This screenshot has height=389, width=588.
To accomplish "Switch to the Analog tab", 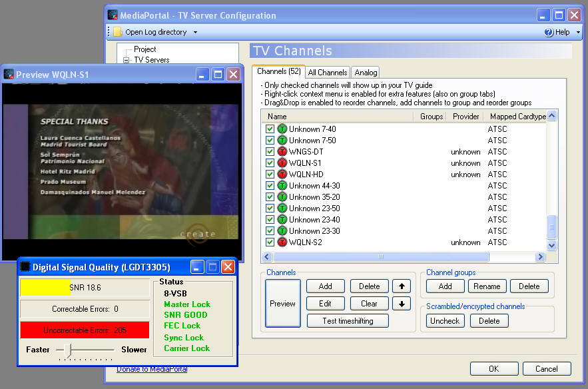I will (366, 73).
